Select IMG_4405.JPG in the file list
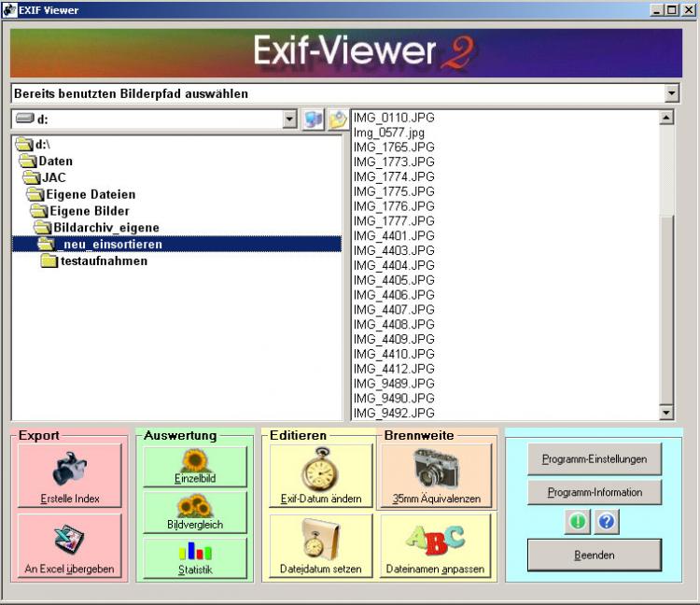 click(394, 280)
